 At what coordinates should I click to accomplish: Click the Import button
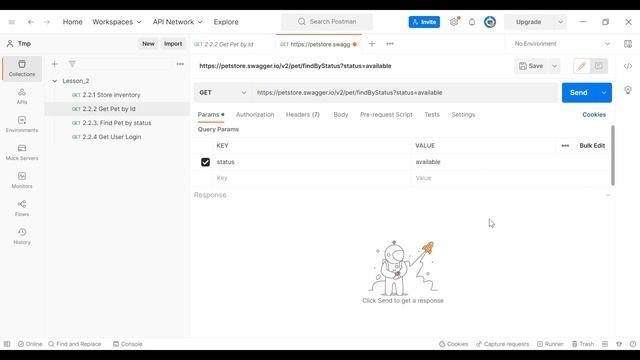click(173, 44)
